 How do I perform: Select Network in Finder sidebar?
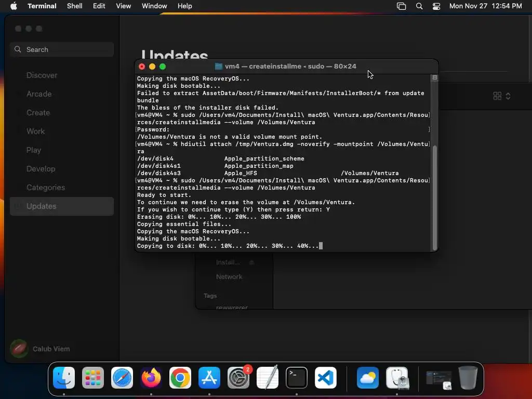tap(229, 277)
